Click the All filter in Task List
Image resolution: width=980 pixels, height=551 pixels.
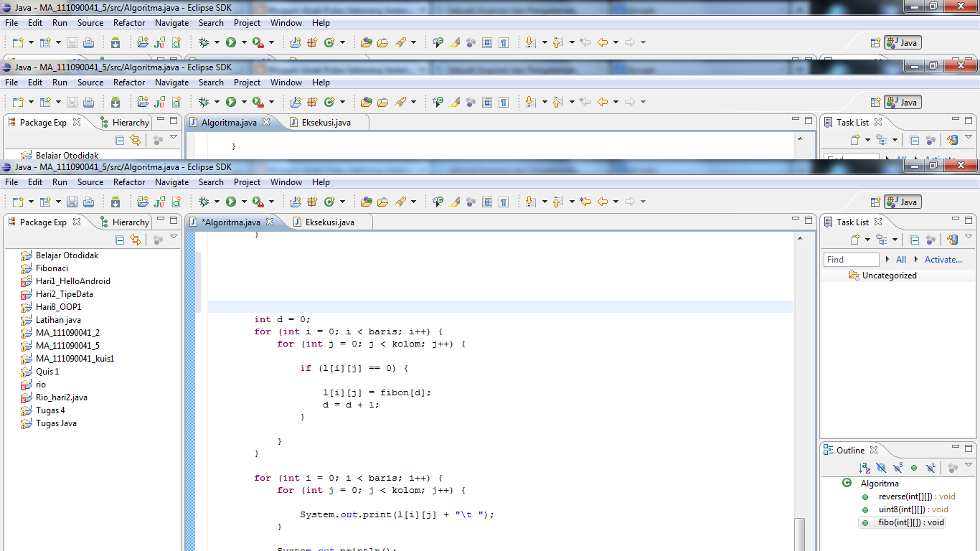pos(901,259)
